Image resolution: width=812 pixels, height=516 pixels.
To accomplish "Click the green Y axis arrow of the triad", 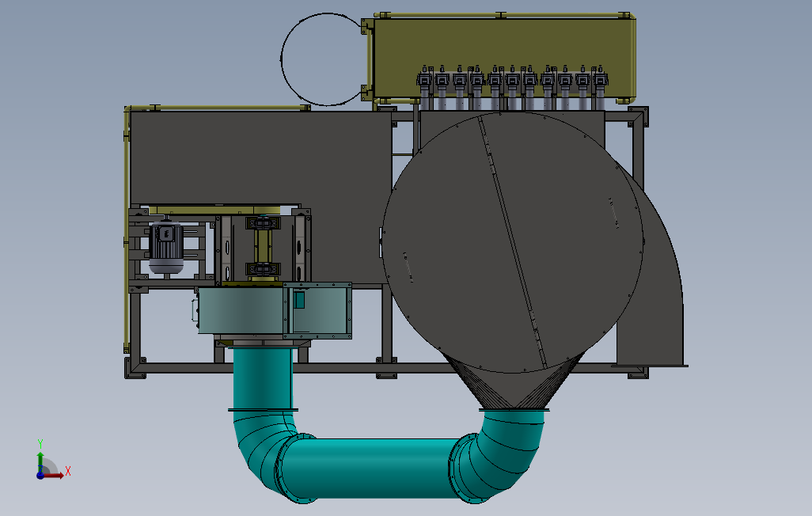I will (x=40, y=461).
